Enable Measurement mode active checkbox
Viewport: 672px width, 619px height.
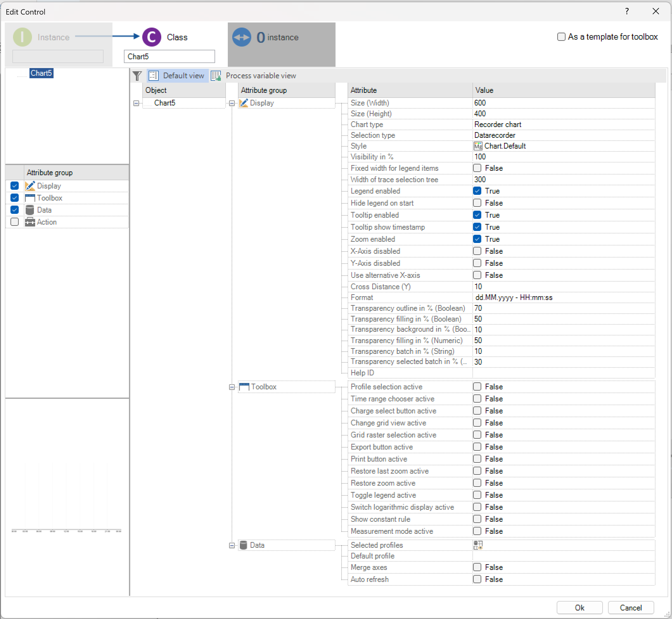click(477, 531)
